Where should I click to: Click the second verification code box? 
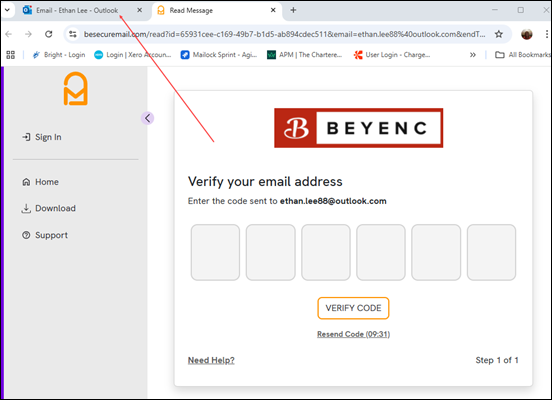270,252
